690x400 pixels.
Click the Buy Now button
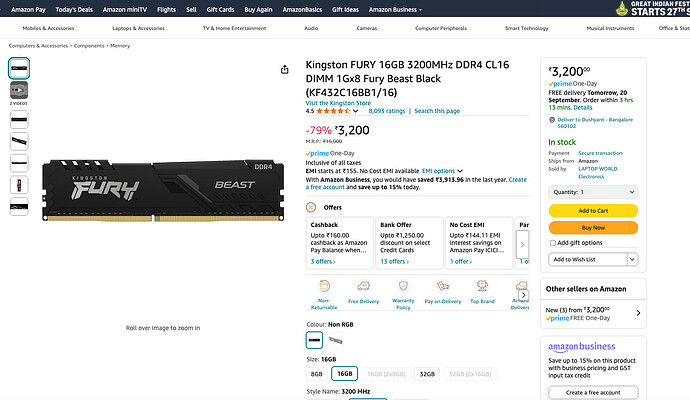click(593, 228)
